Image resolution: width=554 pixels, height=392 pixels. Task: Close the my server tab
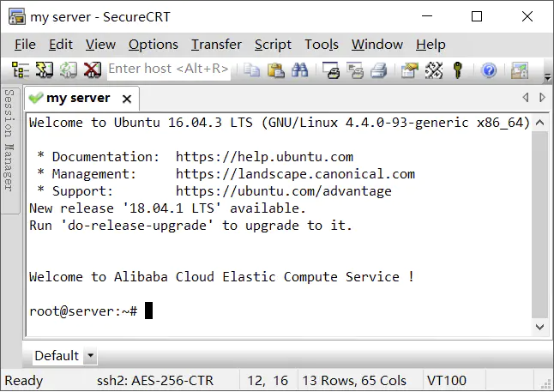tap(127, 99)
